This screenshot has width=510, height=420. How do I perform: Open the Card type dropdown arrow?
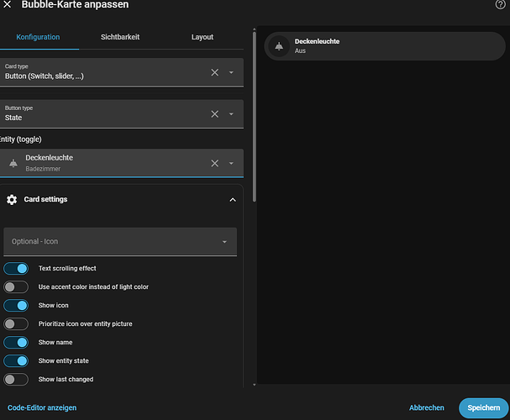pyautogui.click(x=231, y=72)
